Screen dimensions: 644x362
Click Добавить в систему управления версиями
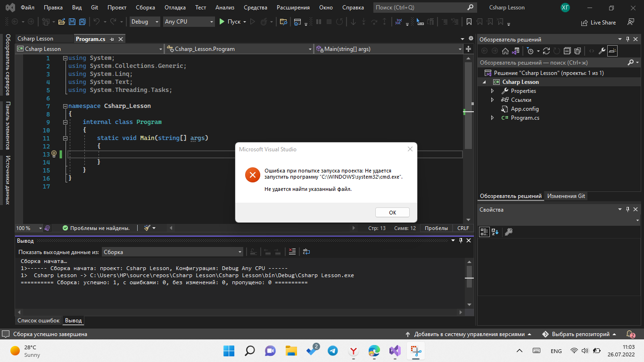(469, 334)
